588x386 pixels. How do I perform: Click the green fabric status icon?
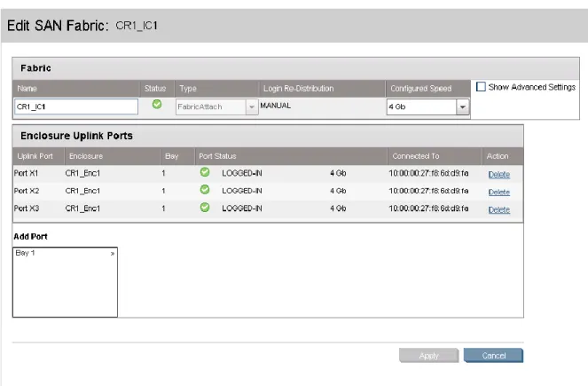[x=157, y=105]
